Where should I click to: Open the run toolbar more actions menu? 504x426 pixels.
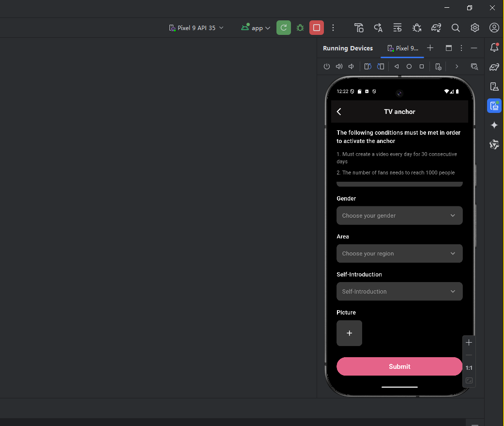pyautogui.click(x=333, y=28)
